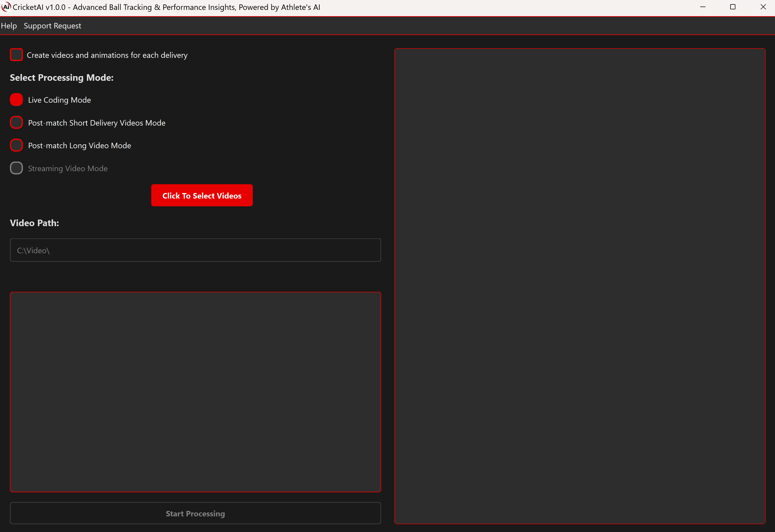Click the Select Processing Mode heading
Viewport: 775px width, 532px height.
[62, 78]
